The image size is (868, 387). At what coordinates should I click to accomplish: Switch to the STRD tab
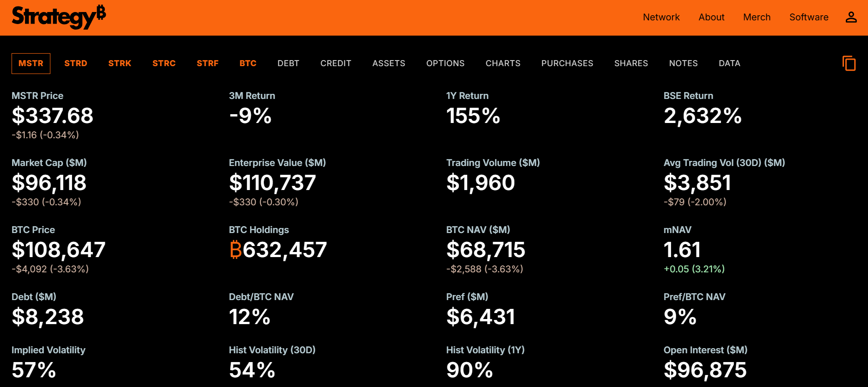[76, 63]
